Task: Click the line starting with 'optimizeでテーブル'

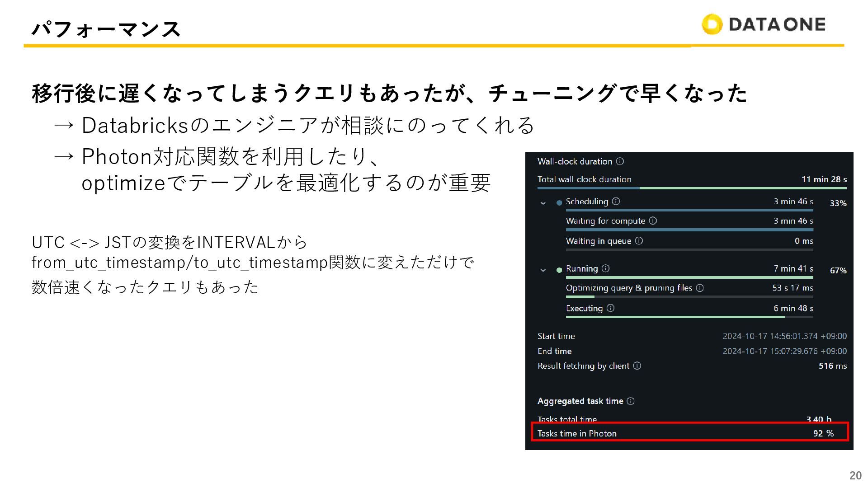Action: [x=286, y=183]
